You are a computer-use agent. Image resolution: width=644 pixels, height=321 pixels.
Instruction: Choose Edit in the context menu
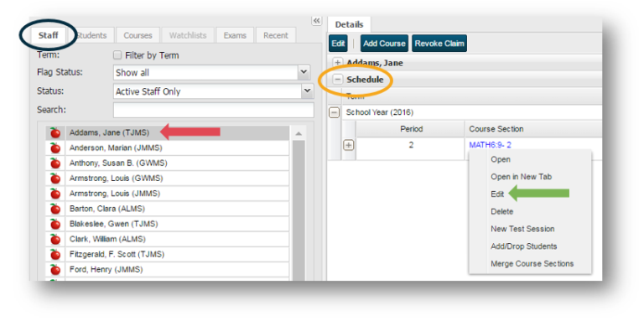tap(497, 194)
